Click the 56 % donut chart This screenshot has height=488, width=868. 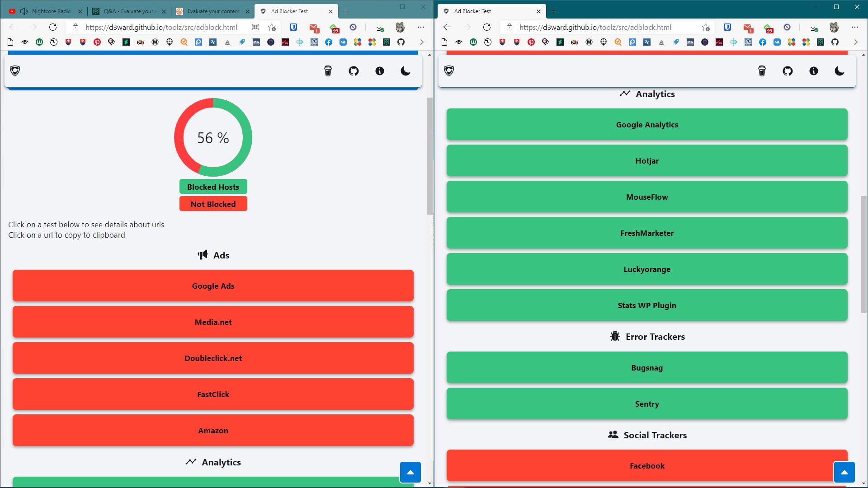tap(213, 137)
